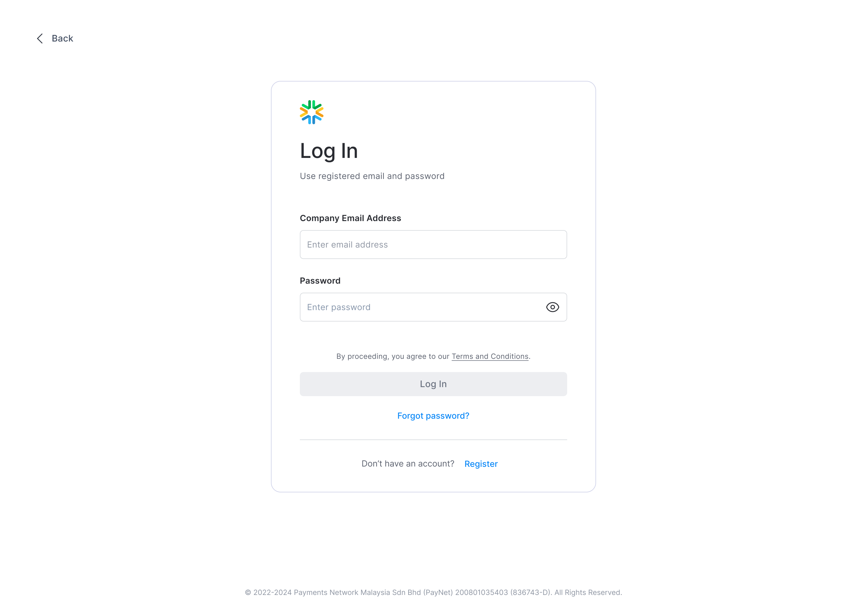867x616 pixels.
Task: Click the Password field label
Action: (320, 281)
